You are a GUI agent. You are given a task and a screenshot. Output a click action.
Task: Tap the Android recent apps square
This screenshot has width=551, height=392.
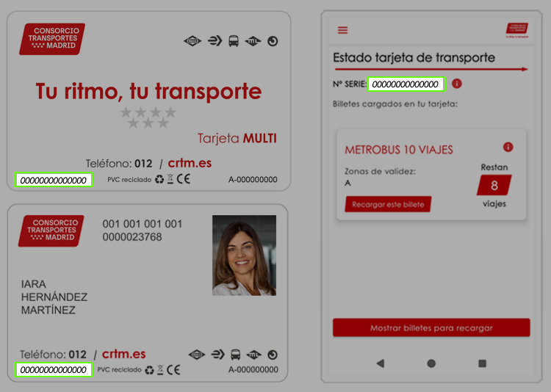[x=482, y=363]
